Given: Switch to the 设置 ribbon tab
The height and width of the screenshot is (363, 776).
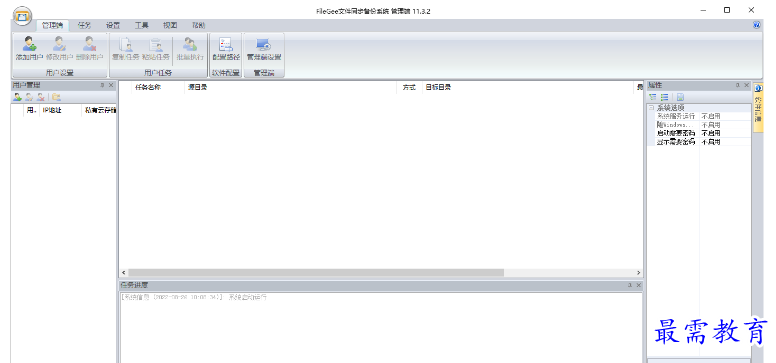Looking at the screenshot, I should click(x=113, y=25).
